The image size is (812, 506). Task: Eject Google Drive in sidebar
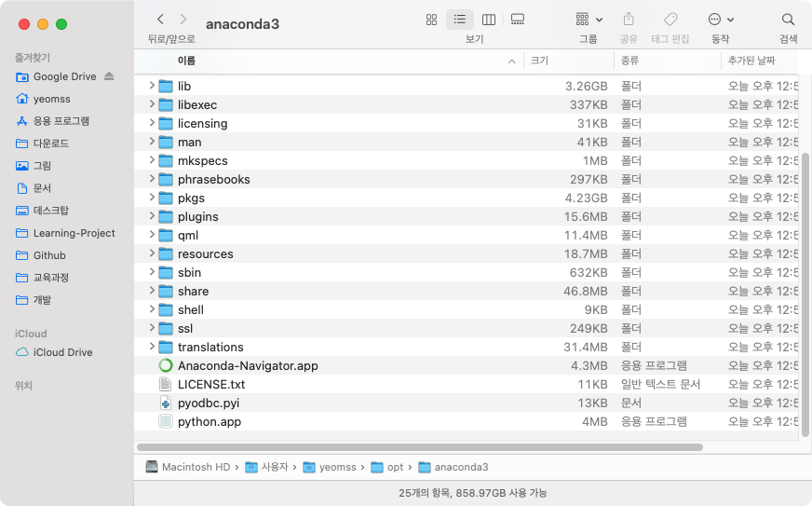coord(109,76)
